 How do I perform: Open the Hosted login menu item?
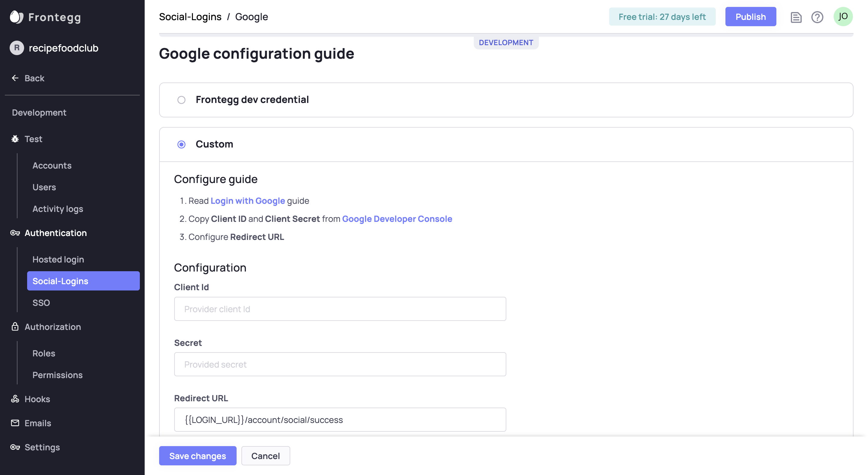coord(58,259)
